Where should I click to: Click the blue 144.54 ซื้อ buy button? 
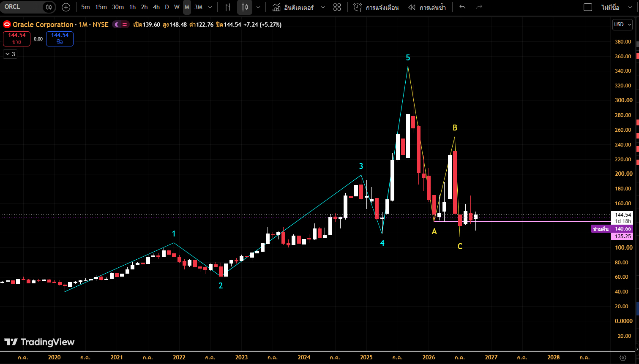click(60, 39)
